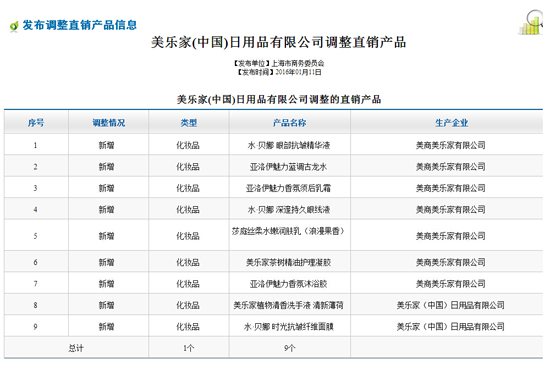Click the 9个 total product count

(x=289, y=348)
